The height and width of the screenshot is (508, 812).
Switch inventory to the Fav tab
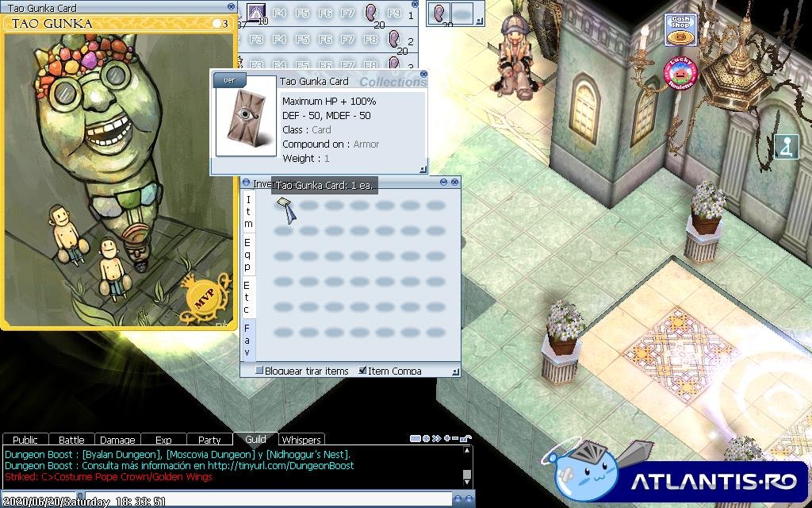point(248,340)
